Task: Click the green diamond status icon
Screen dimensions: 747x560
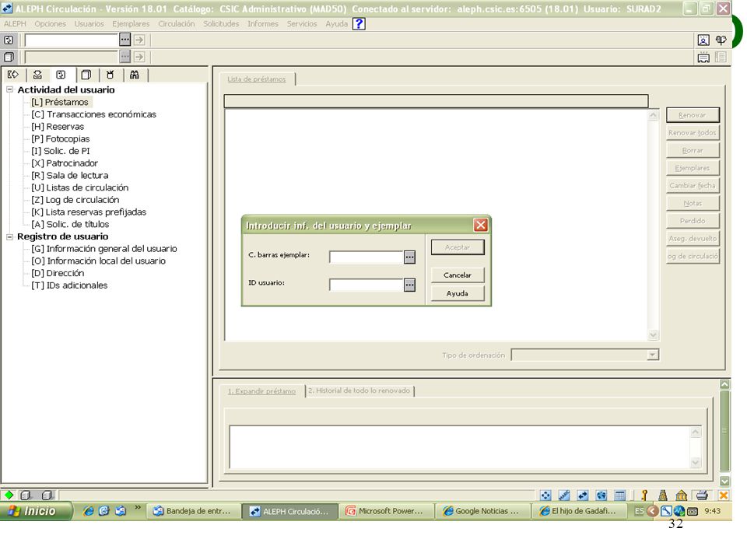Action: click(x=9, y=495)
